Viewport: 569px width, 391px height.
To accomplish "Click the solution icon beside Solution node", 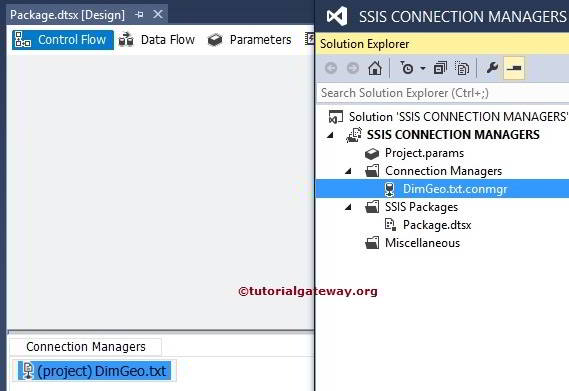I will pos(336,117).
